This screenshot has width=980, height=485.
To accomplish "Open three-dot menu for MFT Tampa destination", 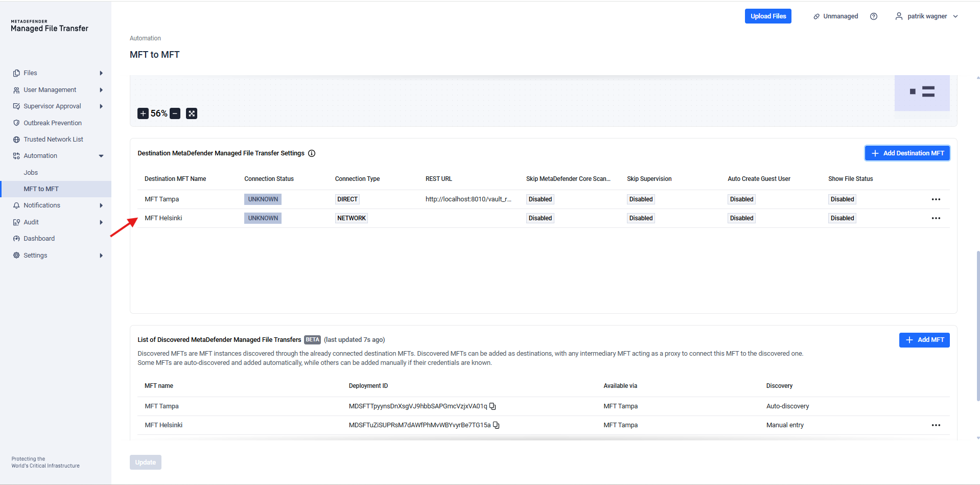I will point(936,199).
